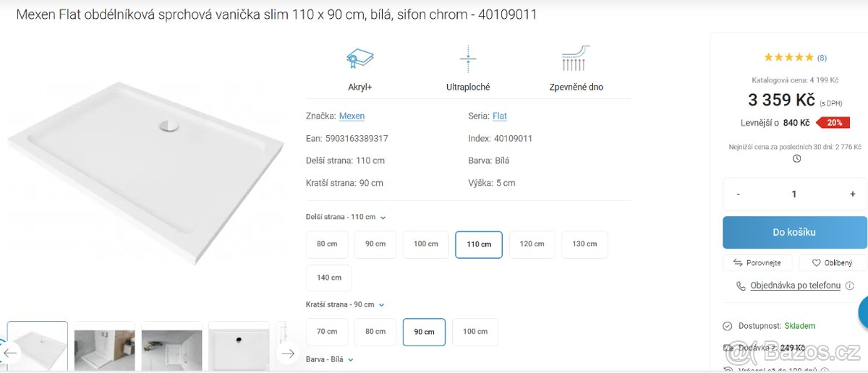Click the info icon beside phone order
868x373 pixels.
point(850,286)
